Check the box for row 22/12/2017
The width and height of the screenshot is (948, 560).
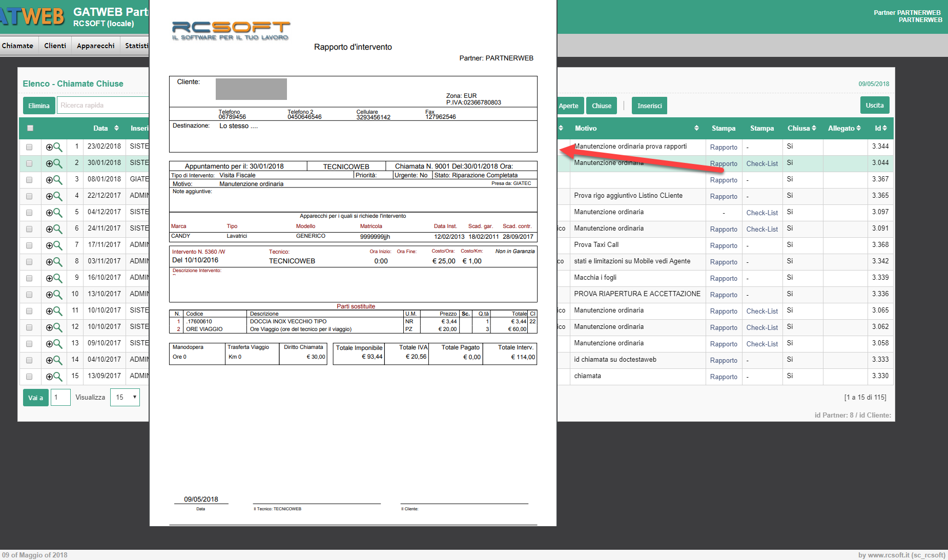tap(29, 196)
